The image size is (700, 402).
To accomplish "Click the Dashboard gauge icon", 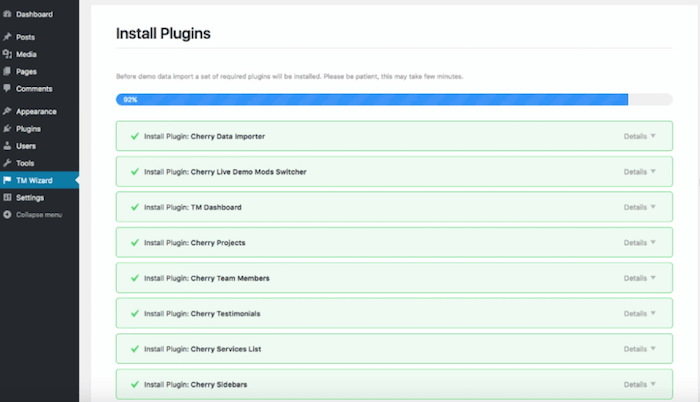I will click(7, 14).
